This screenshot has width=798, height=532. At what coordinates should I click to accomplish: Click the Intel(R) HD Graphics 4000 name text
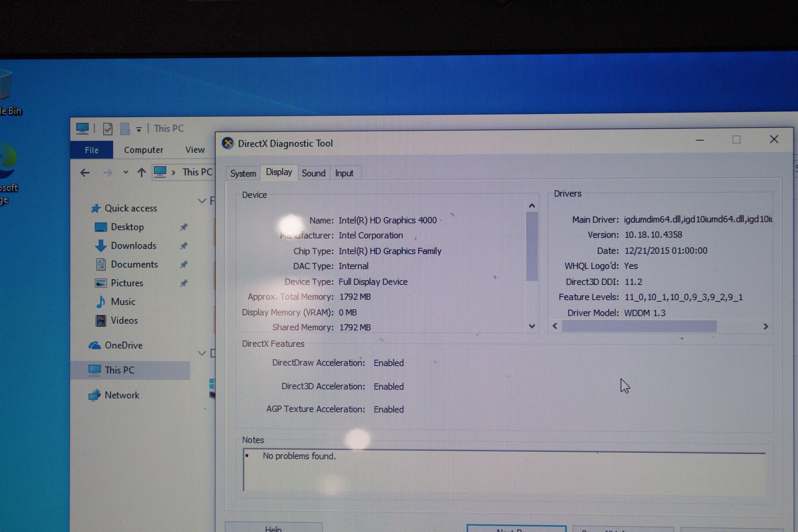point(387,221)
